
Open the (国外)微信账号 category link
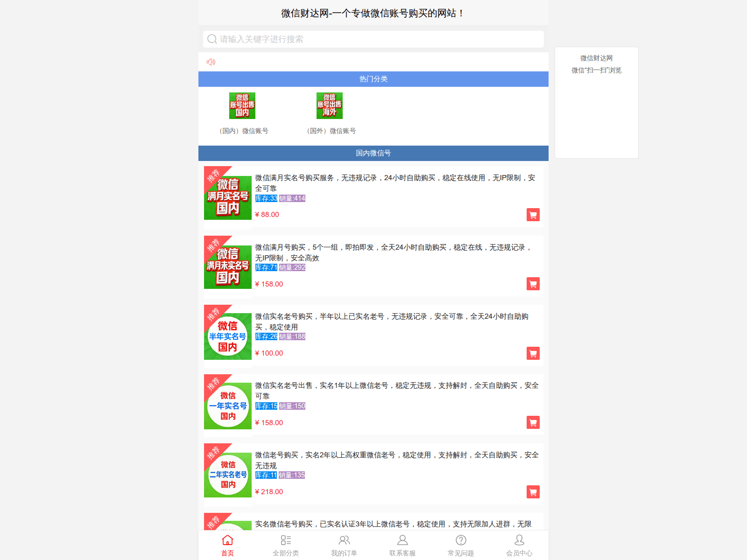tap(330, 131)
